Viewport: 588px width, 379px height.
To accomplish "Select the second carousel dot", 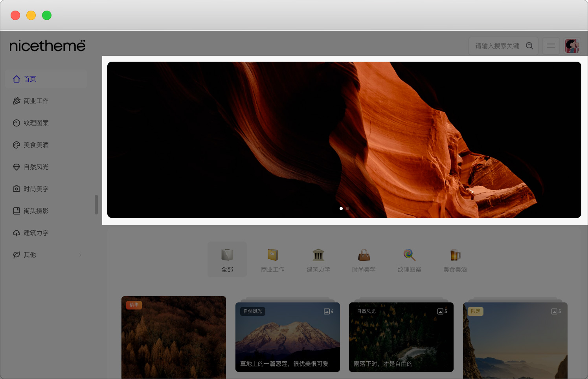I will coord(347,209).
